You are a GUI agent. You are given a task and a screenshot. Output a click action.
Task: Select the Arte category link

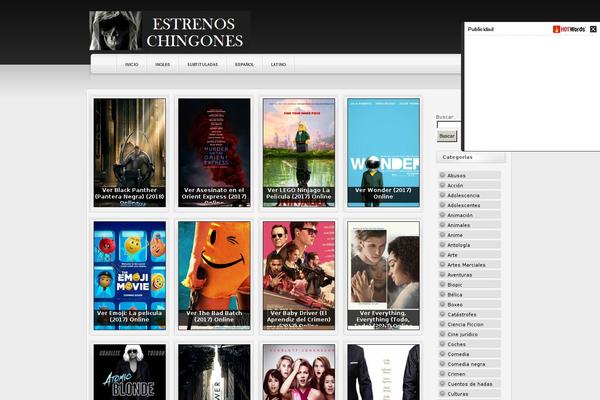452,255
